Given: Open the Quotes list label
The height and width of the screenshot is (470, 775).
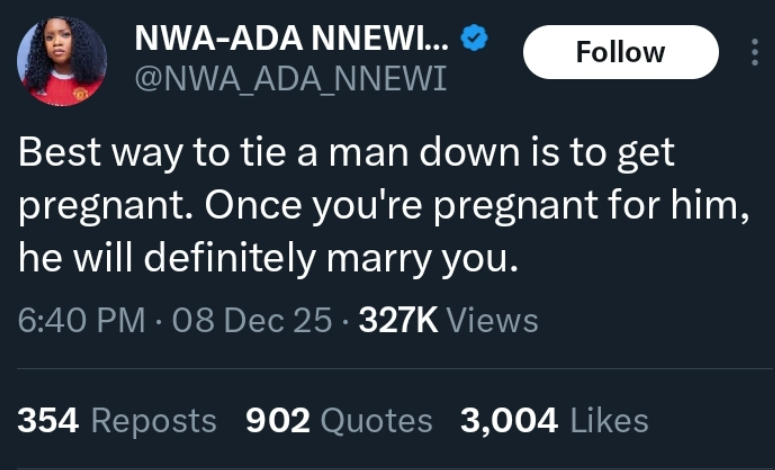Looking at the screenshot, I should (376, 421).
